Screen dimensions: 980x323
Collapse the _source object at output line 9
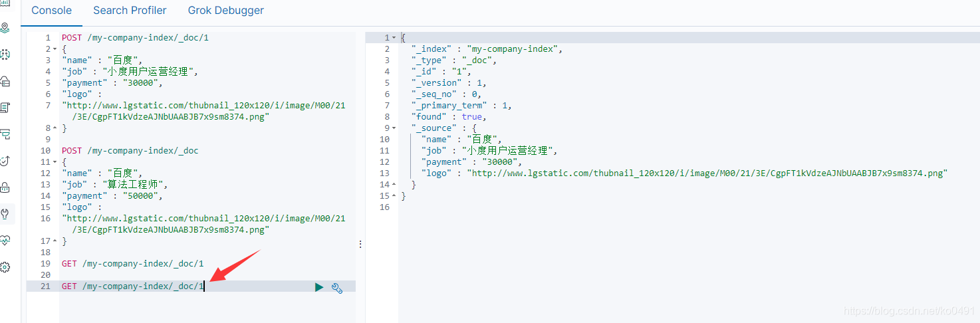394,128
